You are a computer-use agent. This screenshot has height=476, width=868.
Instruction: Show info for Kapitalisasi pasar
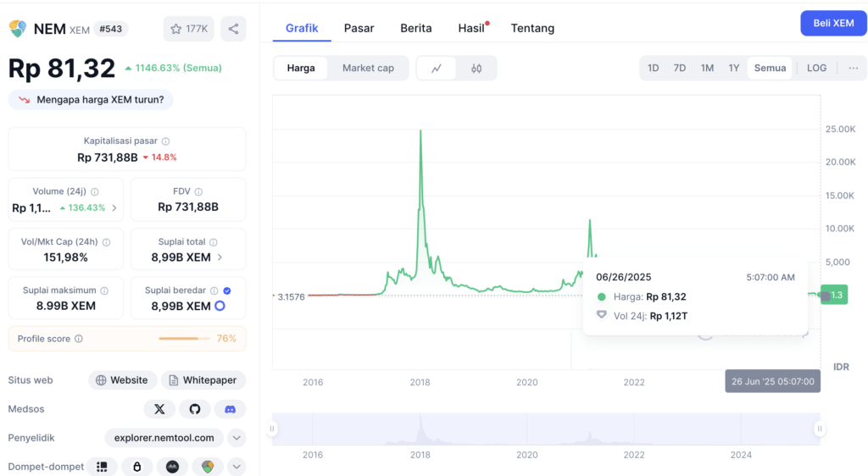[x=165, y=141]
